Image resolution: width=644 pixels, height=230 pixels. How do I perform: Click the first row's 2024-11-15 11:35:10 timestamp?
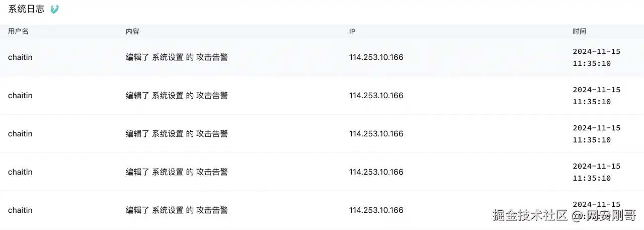click(x=596, y=57)
